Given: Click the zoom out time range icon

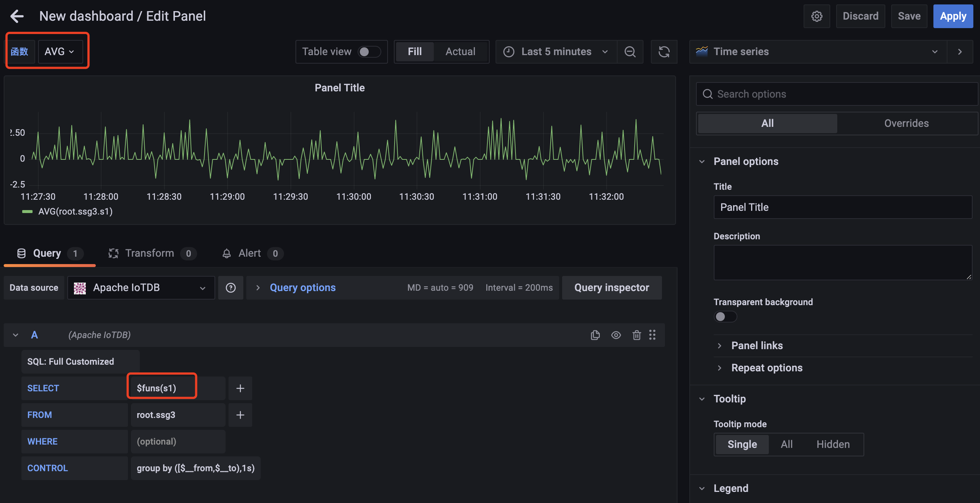Looking at the screenshot, I should 630,51.
